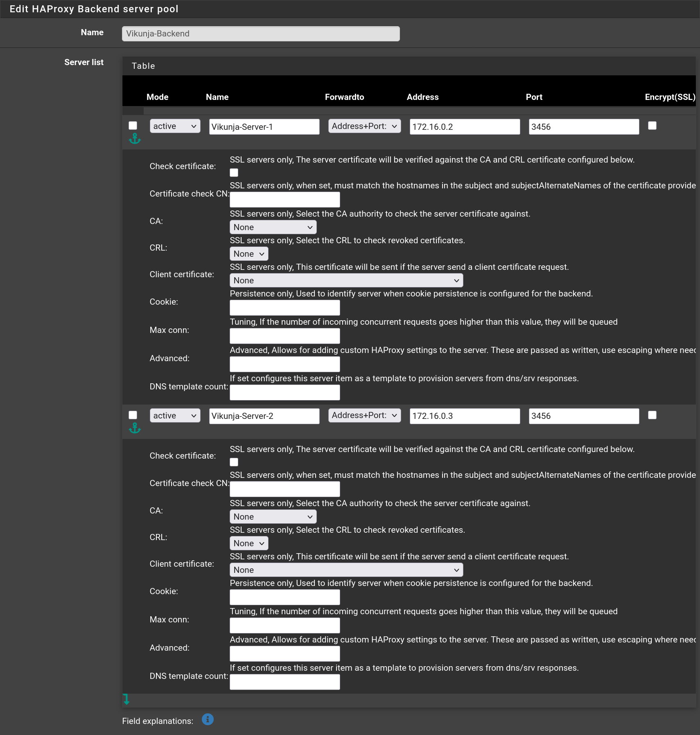Image resolution: width=700 pixels, height=735 pixels.
Task: Click the Address column header
Action: pyautogui.click(x=423, y=97)
